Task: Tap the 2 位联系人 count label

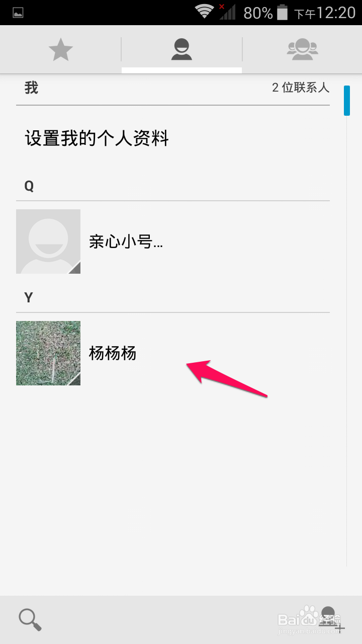Action: coord(301,88)
